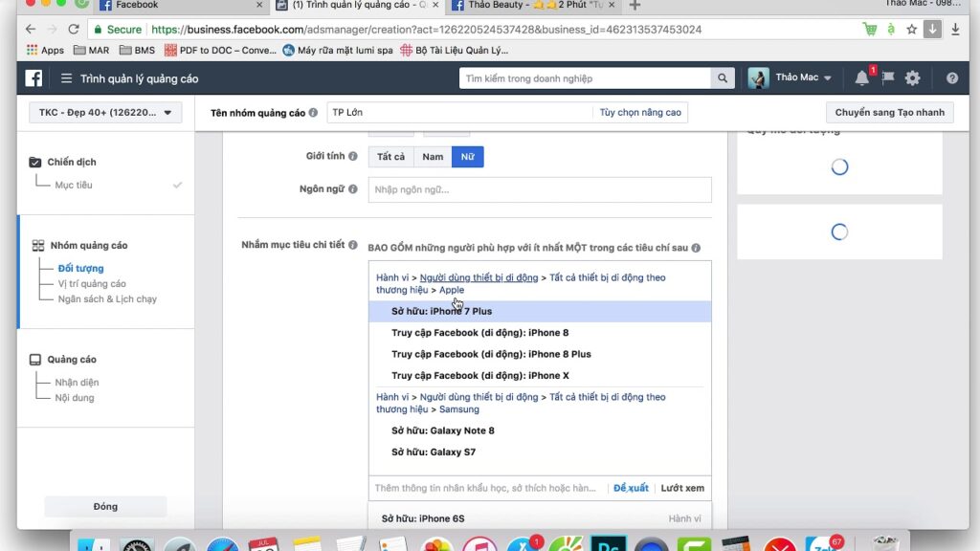Viewport: 980px width, 551px height.
Task: Select Nội dung under Quảng cáo
Action: click(75, 397)
